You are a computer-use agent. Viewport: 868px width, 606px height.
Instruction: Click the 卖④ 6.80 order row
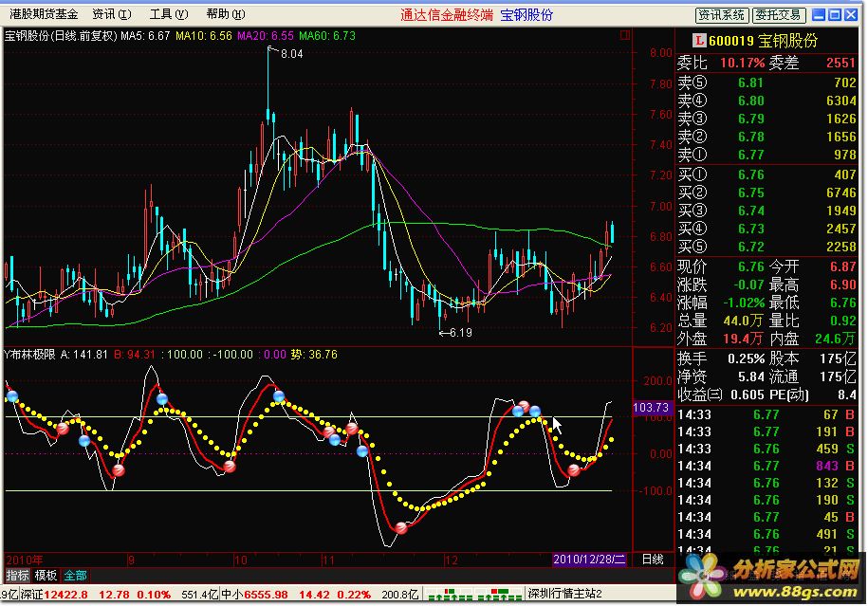[x=766, y=101]
